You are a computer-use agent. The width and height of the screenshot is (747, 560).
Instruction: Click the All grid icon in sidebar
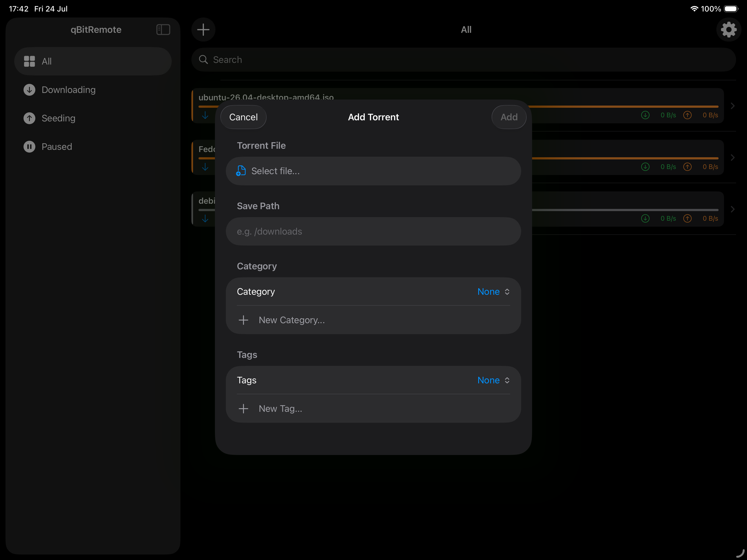tap(29, 61)
